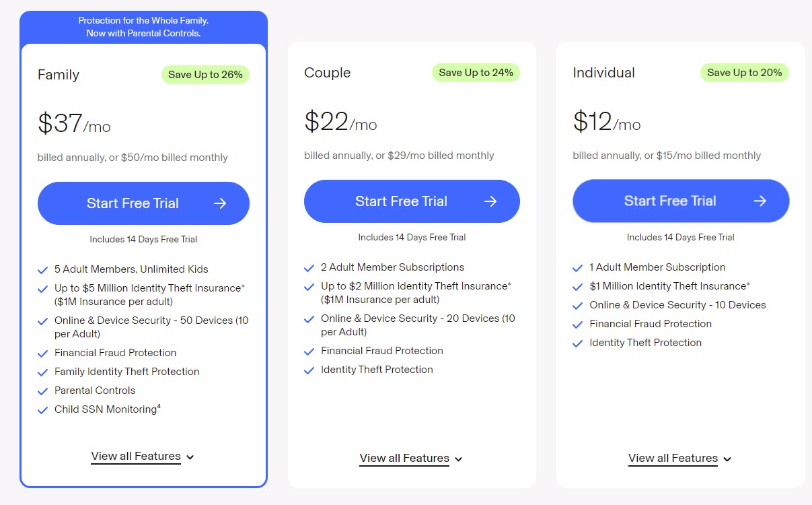The width and height of the screenshot is (812, 505).
Task: Click checkmark beside 1 Adult Member Subscription
Action: [577, 268]
